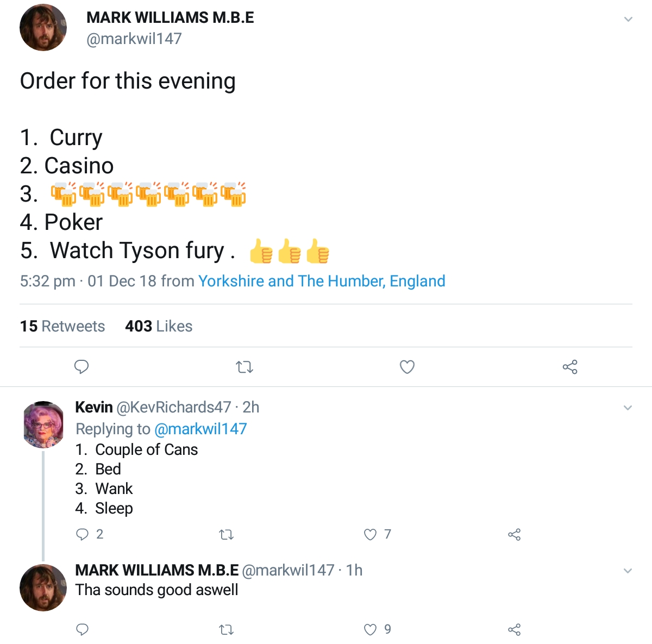Image resolution: width=652 pixels, height=644 pixels.
Task: Expand the options menu on Kevin's reply
Action: click(628, 408)
